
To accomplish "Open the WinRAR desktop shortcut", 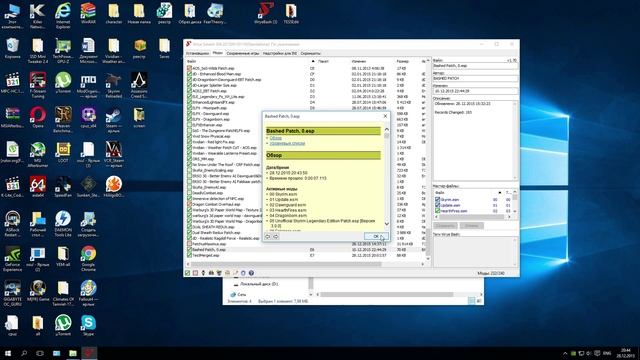I will point(88,14).
